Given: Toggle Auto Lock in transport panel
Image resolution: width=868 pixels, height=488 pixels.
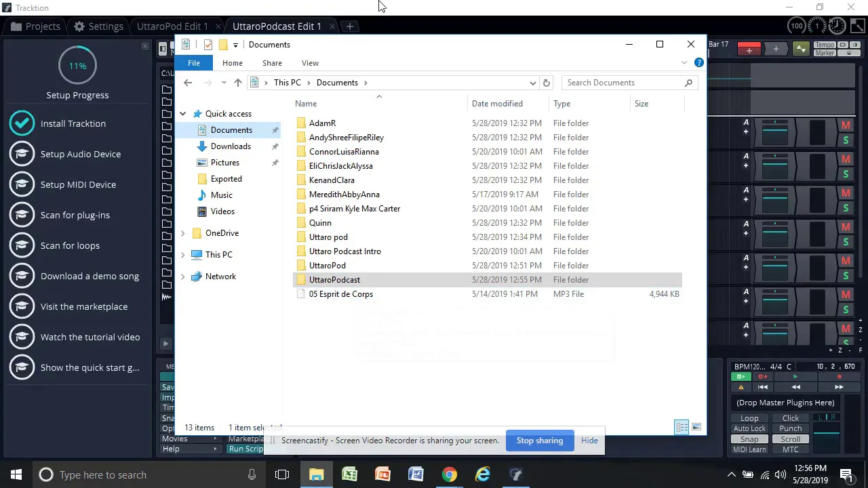Looking at the screenshot, I should pos(749,428).
